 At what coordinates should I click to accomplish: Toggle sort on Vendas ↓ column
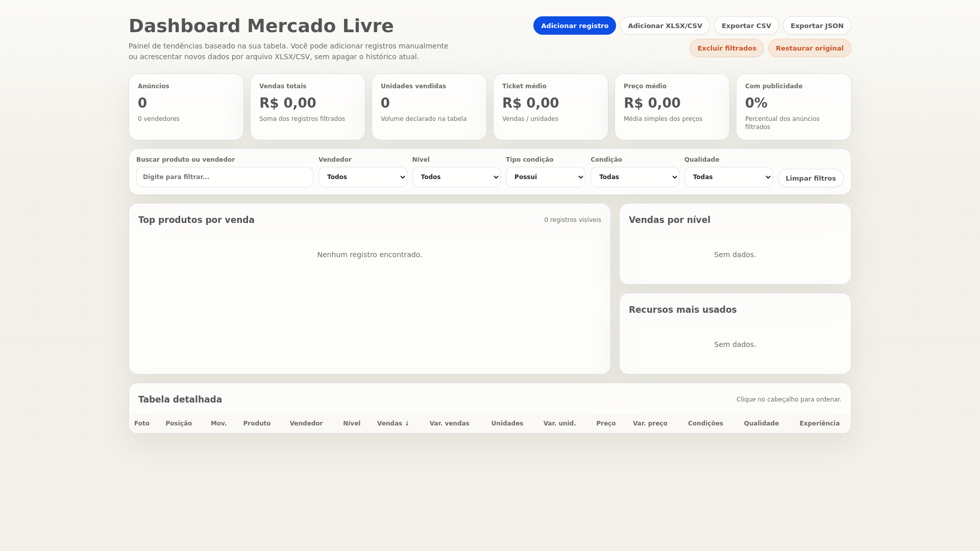[393, 423]
